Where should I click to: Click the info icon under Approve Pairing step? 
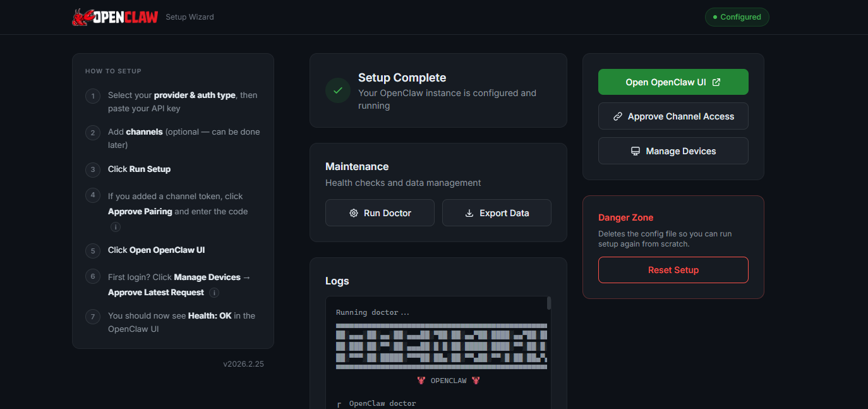[116, 226]
